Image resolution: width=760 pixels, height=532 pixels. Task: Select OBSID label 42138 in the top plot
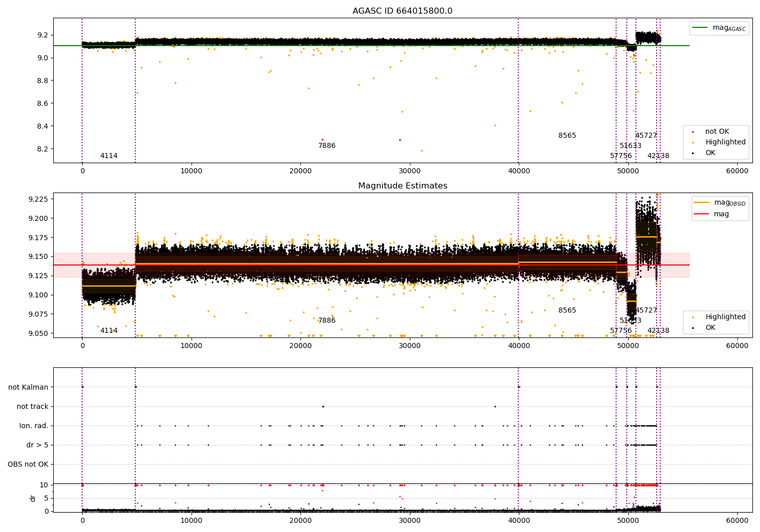click(x=658, y=156)
